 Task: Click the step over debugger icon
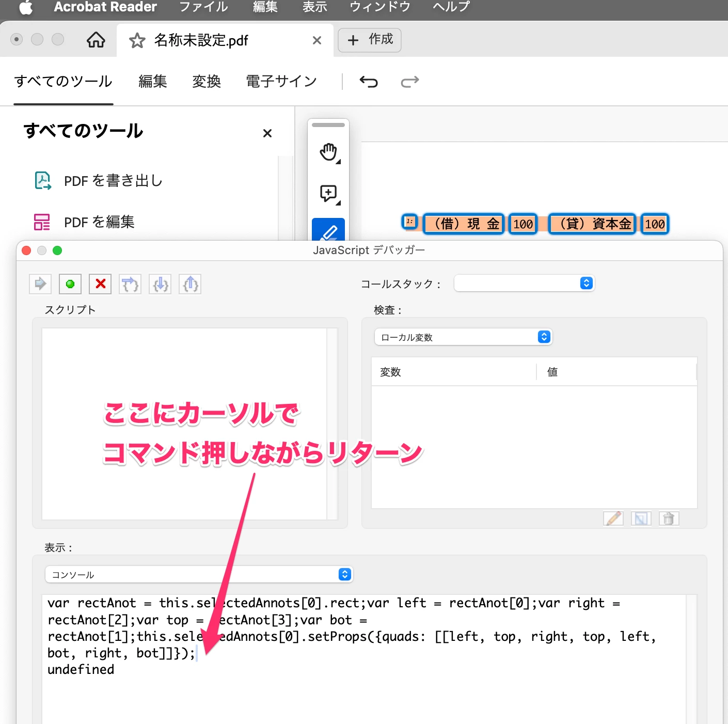130,284
